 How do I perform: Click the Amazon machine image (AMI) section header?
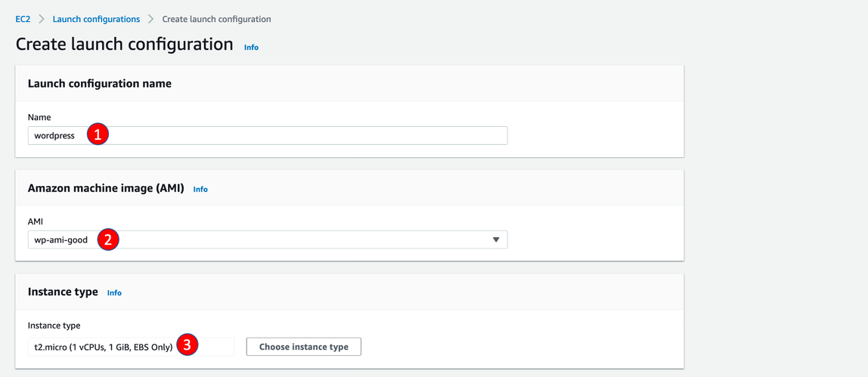[x=106, y=188]
